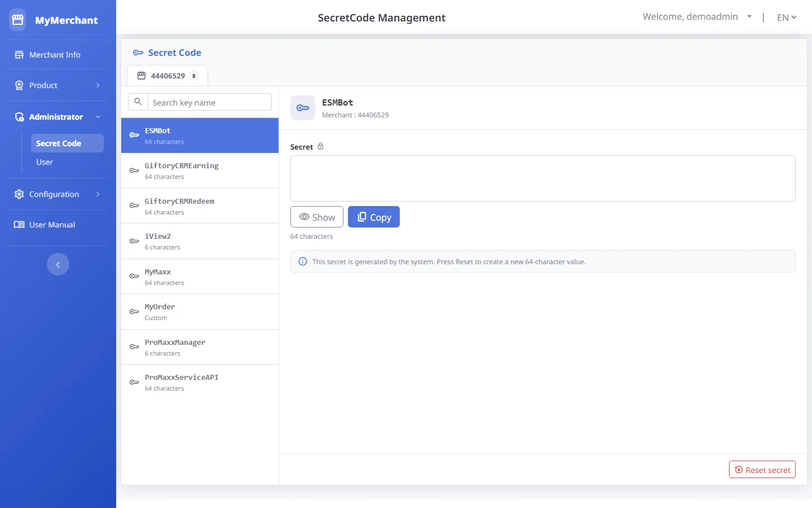
Task: Open the demoadmin account dropdown arrow
Action: point(749,17)
